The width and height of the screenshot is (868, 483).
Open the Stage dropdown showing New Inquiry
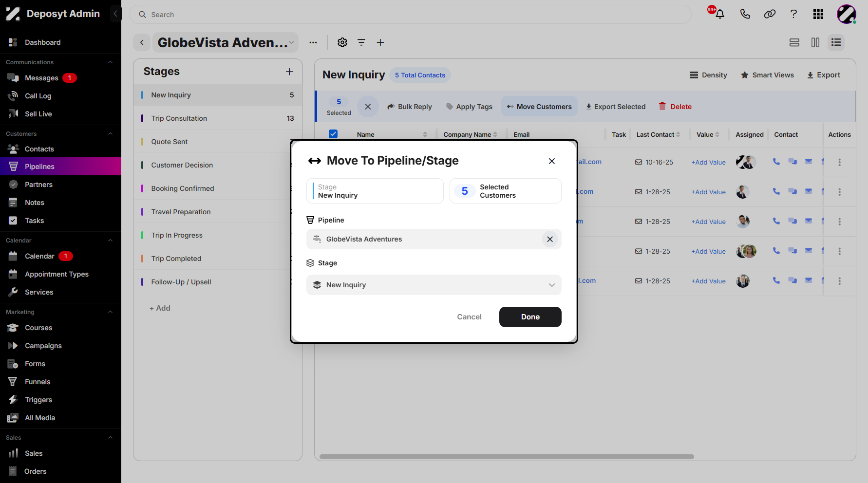[x=434, y=285]
